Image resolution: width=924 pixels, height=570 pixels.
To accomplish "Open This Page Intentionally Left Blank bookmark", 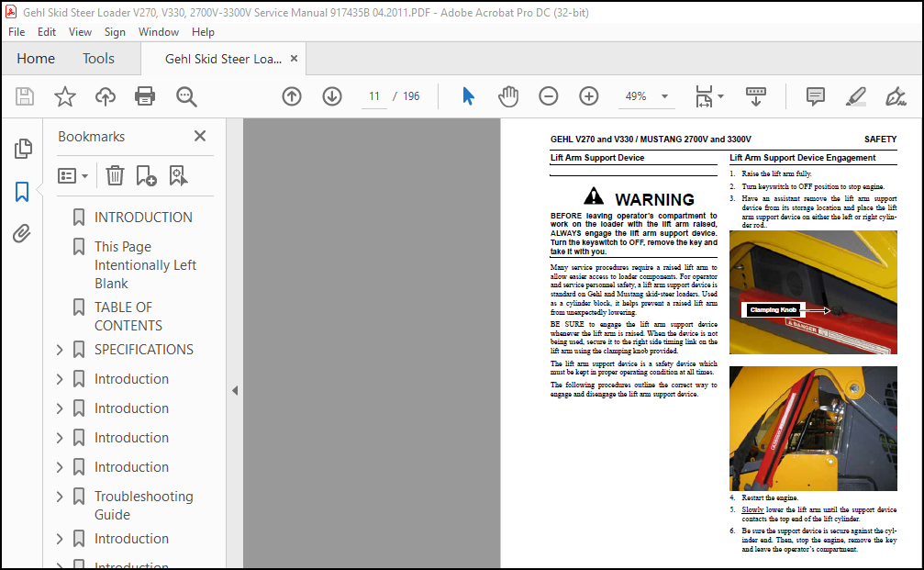I will coord(146,265).
